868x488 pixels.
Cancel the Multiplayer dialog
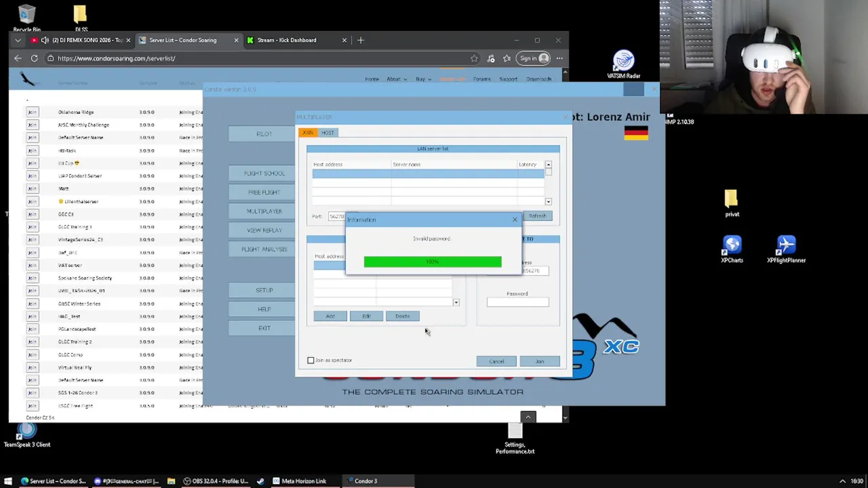point(496,361)
